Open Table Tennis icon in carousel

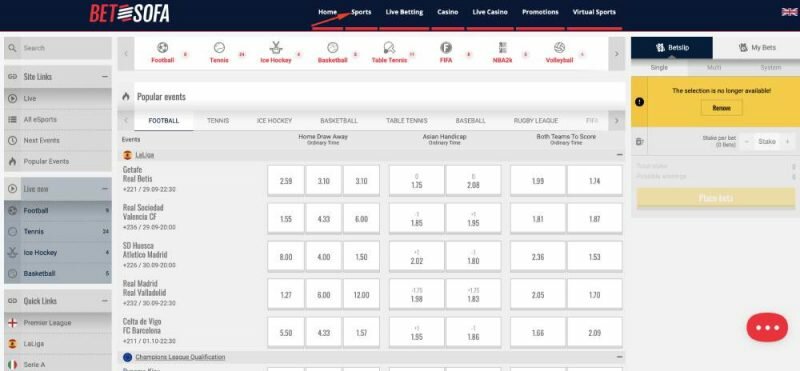[x=389, y=48]
